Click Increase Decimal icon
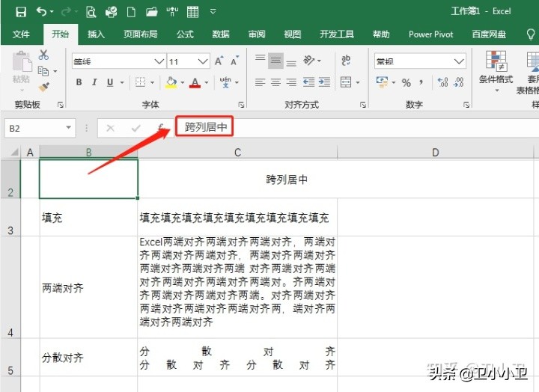539x392 pixels. 442,82
